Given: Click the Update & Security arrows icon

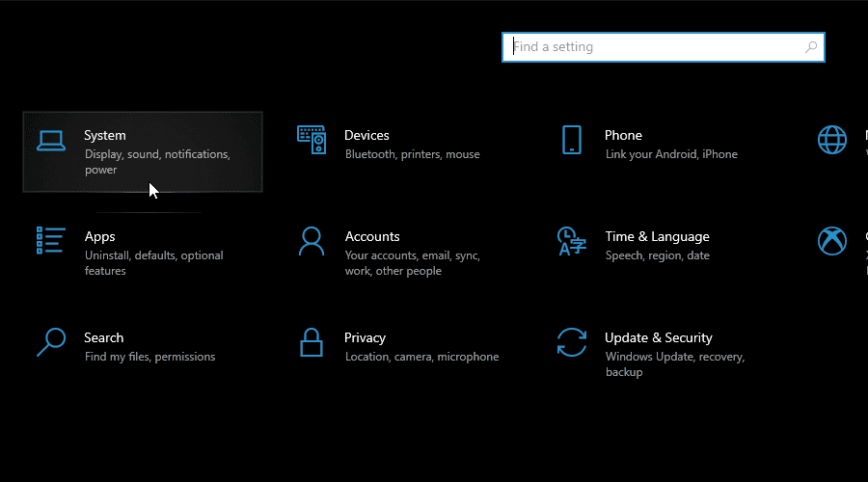Looking at the screenshot, I should [x=572, y=342].
